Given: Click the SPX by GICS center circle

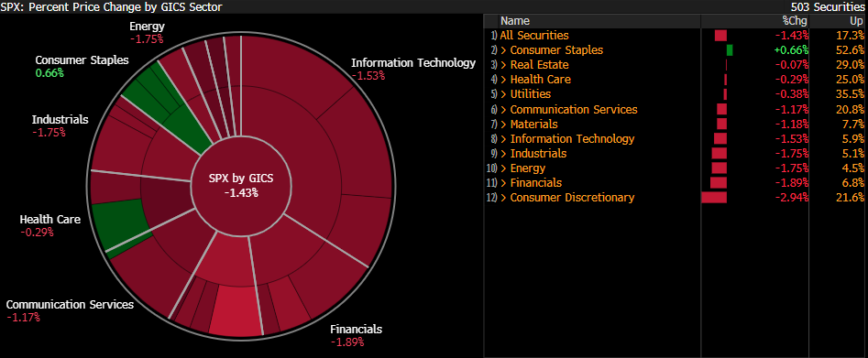Looking at the screenshot, I should (x=241, y=186).
